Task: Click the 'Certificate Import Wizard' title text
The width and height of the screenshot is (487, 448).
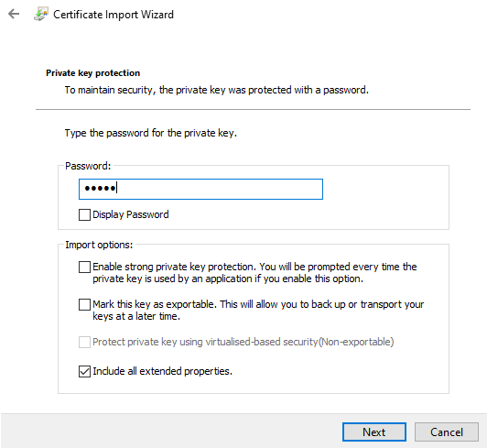Action: (114, 15)
